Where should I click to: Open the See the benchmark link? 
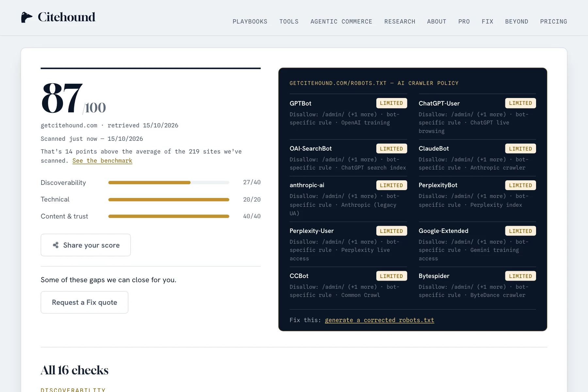(102, 161)
